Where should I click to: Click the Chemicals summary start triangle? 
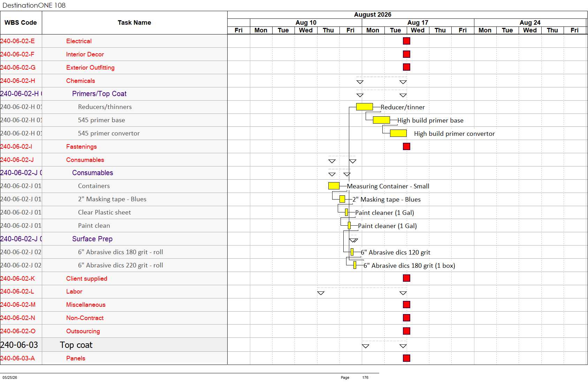[x=360, y=82]
